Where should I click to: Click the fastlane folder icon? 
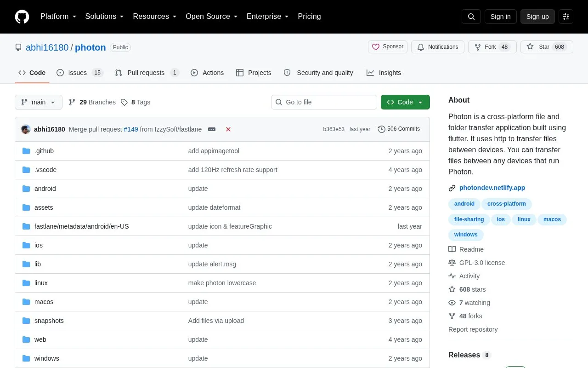[26, 226]
